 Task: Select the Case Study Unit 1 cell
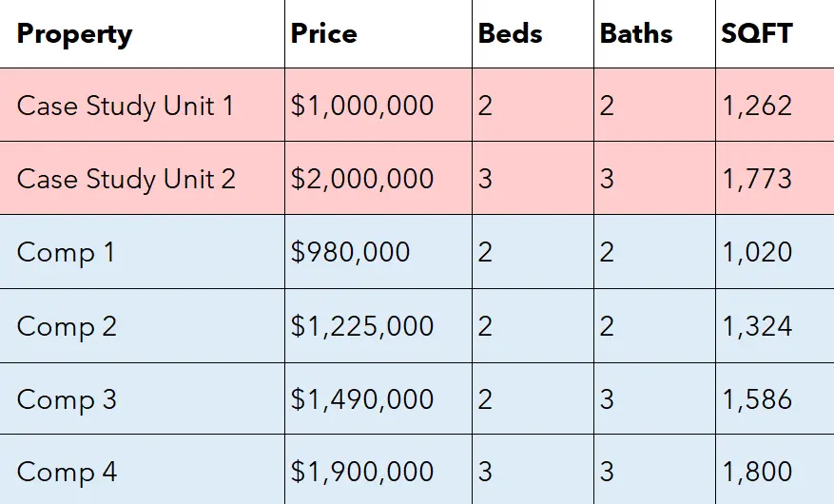click(125, 106)
